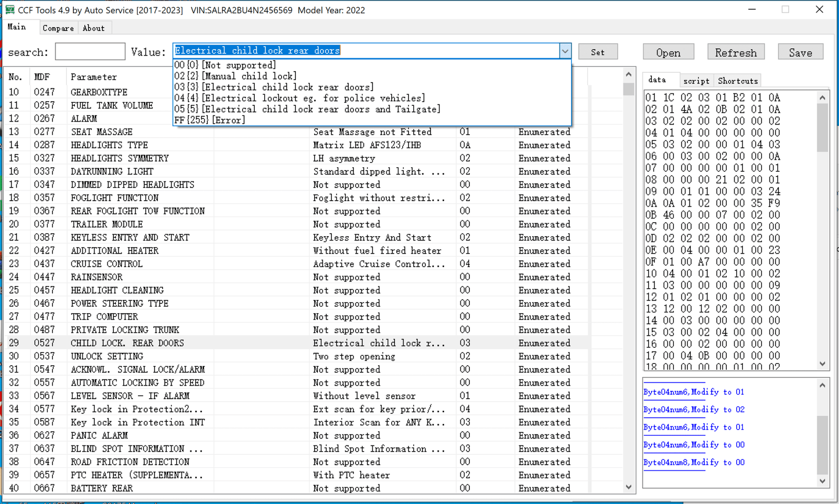Select the CHILD LOCK. REAR DOORS row
Screen dimensions: 839x504
(127, 343)
